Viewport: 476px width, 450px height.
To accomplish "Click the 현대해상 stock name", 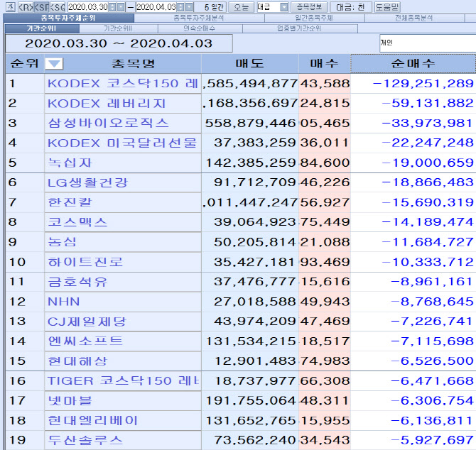I will pyautogui.click(x=77, y=361).
